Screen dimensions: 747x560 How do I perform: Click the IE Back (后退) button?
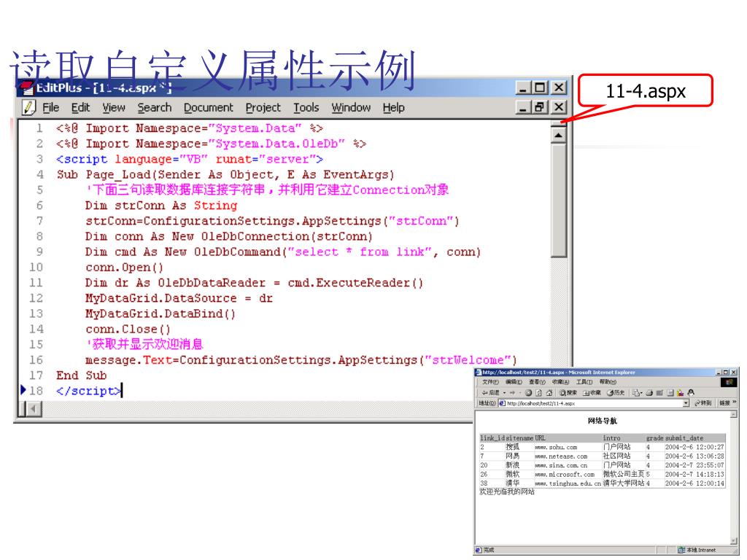(491, 393)
